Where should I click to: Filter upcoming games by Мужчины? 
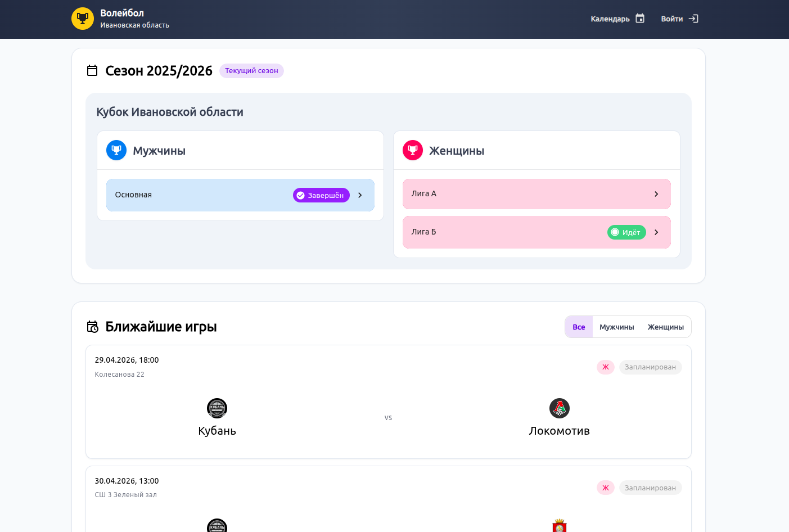[616, 327]
